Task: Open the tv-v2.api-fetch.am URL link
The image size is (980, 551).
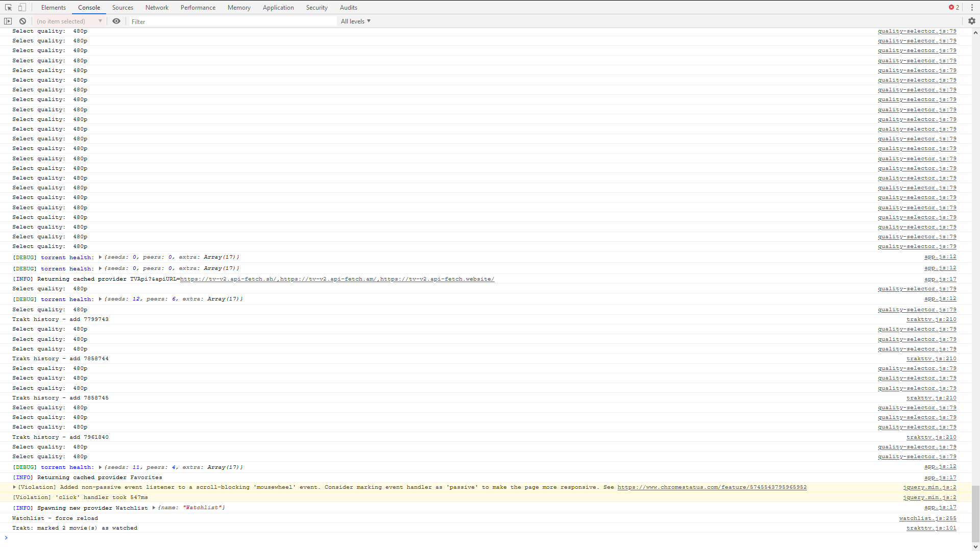Action: (x=328, y=279)
